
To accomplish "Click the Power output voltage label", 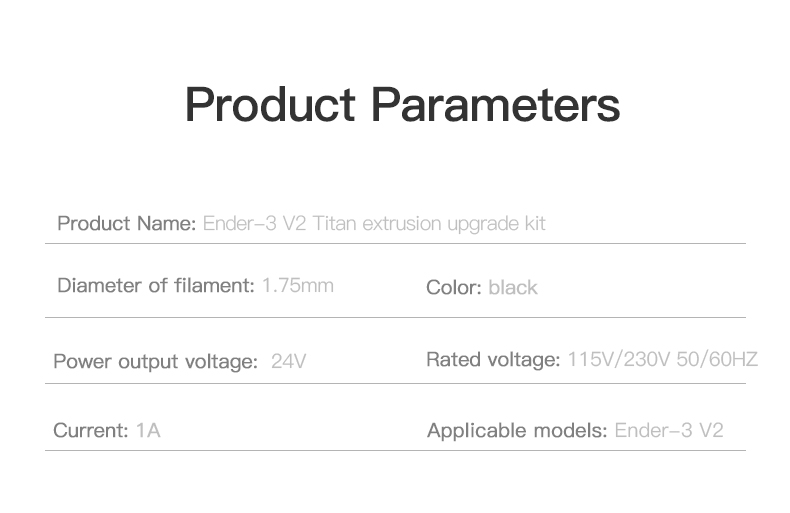I will coord(155,361).
